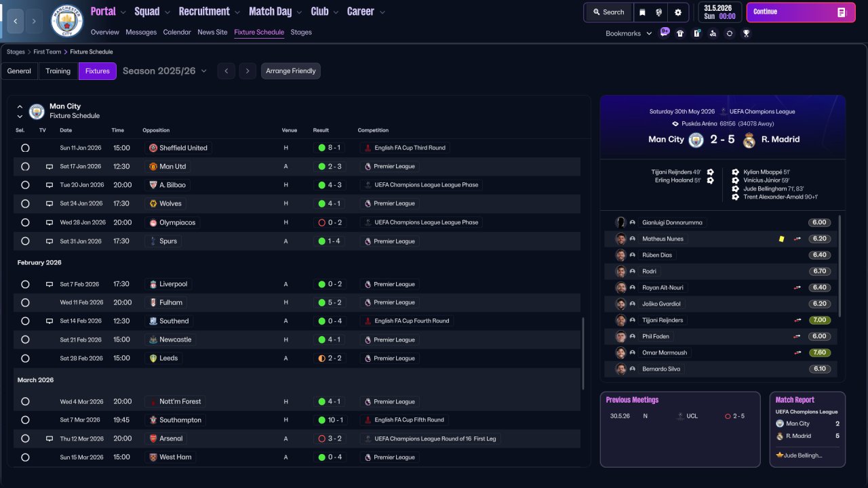Switch to the Overview tab
This screenshot has width=868, height=488.
click(x=104, y=32)
